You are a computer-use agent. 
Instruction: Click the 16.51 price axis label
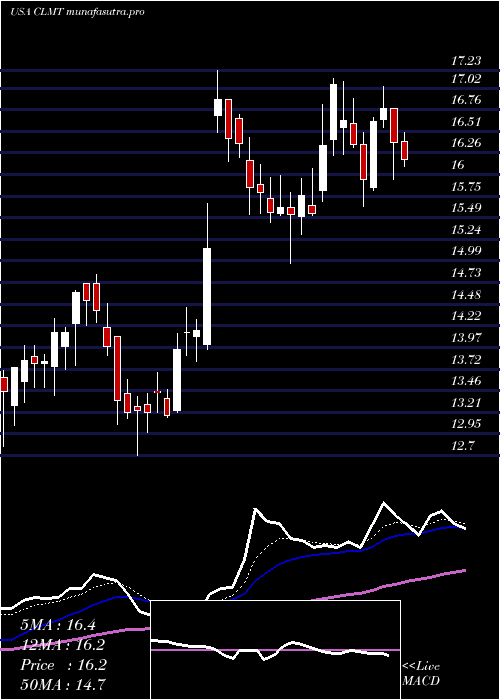[x=467, y=122]
